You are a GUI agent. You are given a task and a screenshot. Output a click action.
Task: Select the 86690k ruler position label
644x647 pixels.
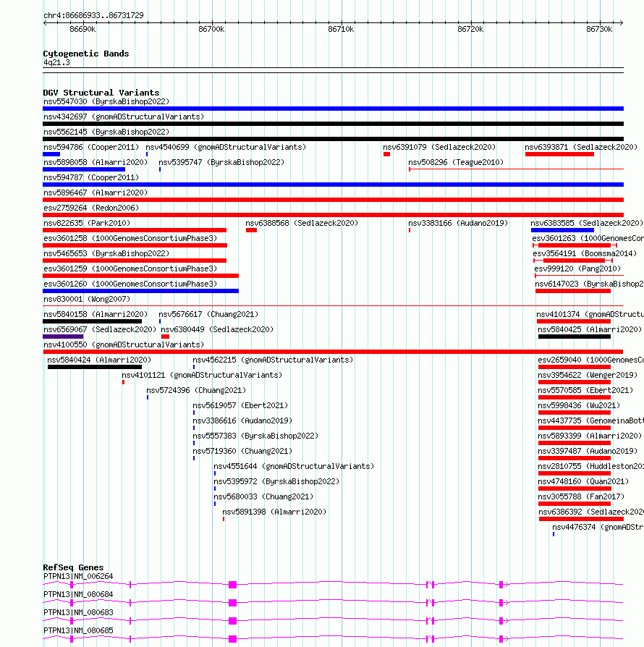[x=82, y=29]
